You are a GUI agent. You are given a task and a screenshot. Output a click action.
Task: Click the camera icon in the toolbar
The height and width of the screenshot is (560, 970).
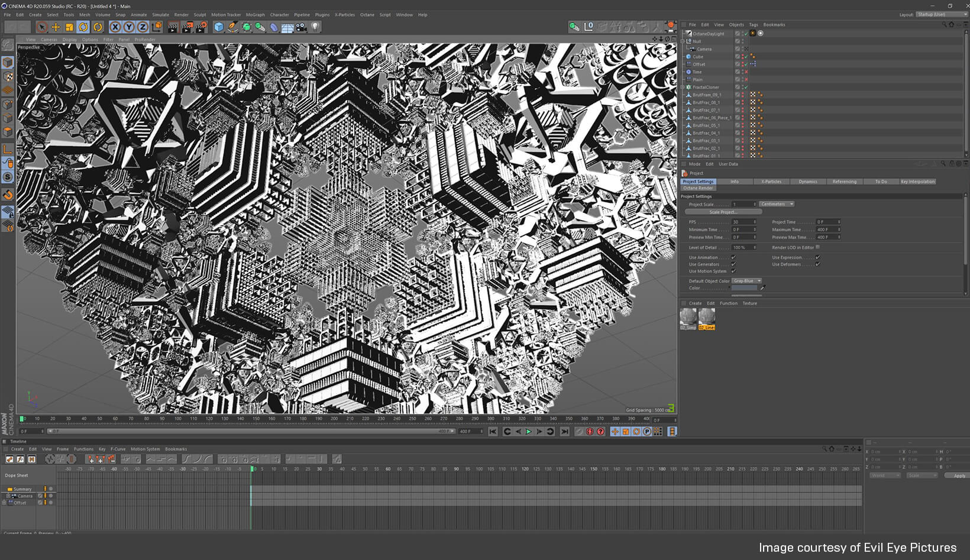(x=301, y=27)
